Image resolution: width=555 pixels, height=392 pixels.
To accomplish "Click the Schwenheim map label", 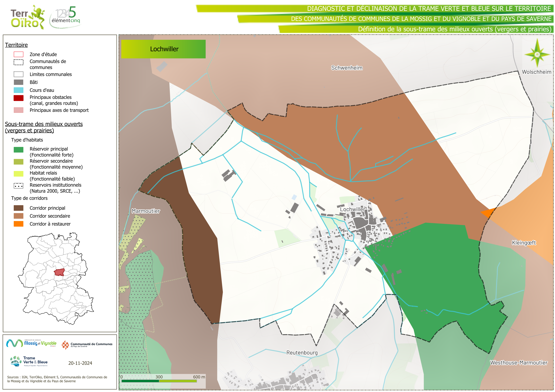I will coord(347,68).
